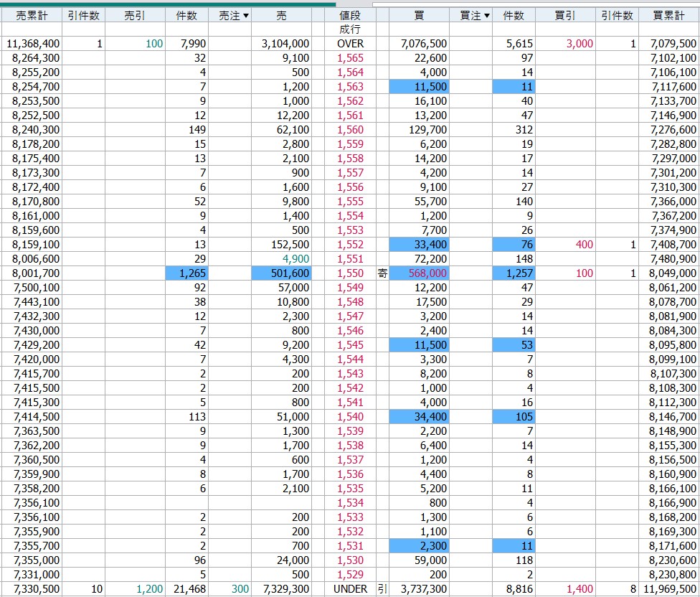The height and width of the screenshot is (597, 700).
Task: Click price 1,540
Action: click(351, 417)
